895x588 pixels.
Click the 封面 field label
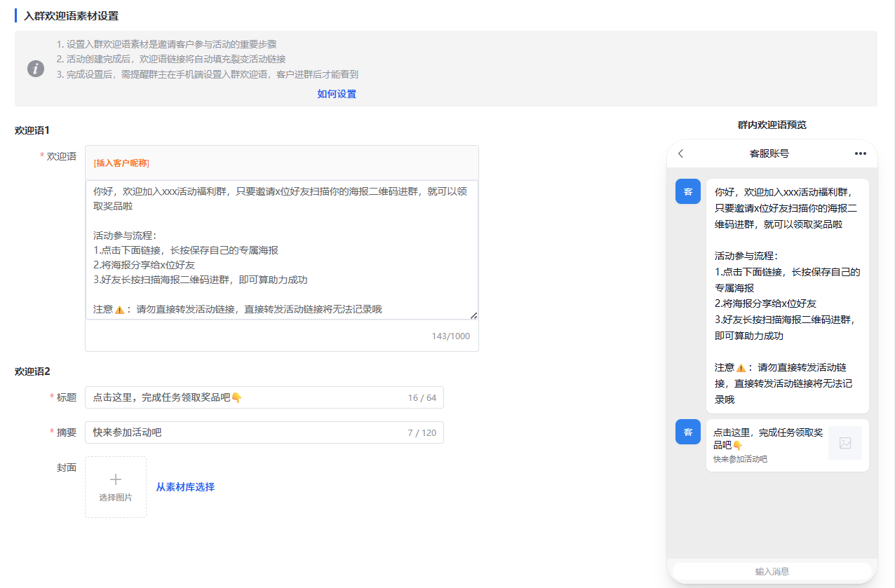tap(67, 467)
